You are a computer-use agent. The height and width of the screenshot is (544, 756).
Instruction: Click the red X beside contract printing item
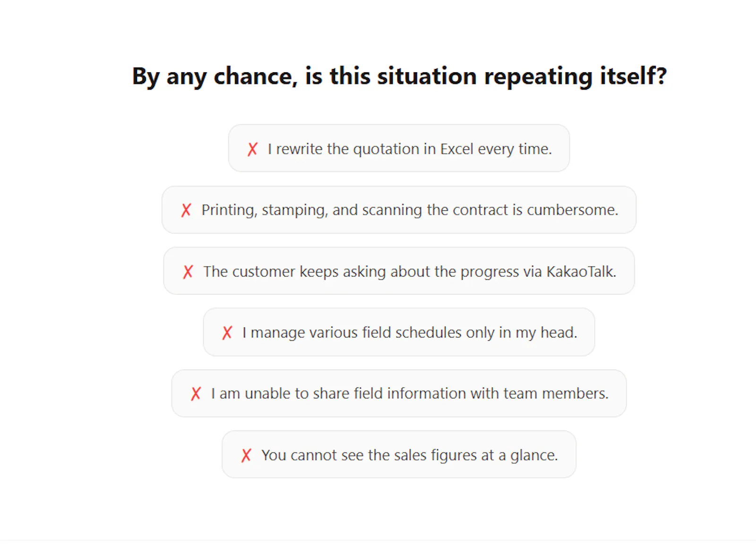tap(186, 210)
